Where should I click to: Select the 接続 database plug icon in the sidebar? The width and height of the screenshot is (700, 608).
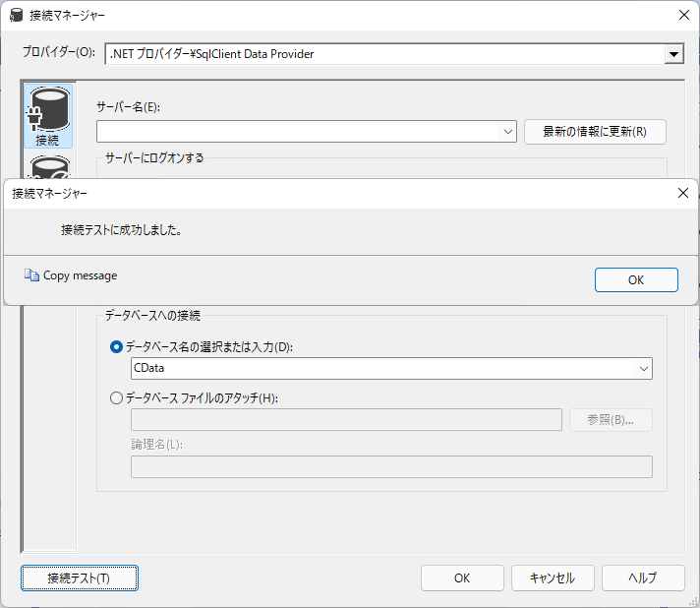pyautogui.click(x=48, y=116)
